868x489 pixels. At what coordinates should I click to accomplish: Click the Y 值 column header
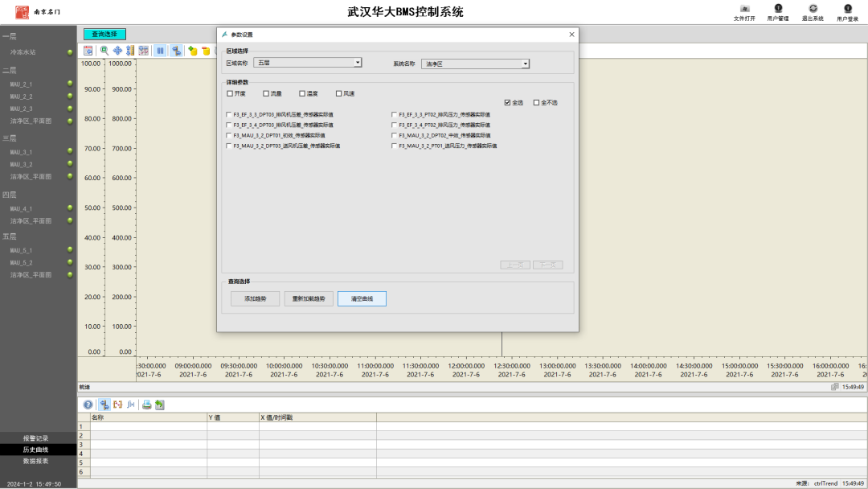coord(233,417)
